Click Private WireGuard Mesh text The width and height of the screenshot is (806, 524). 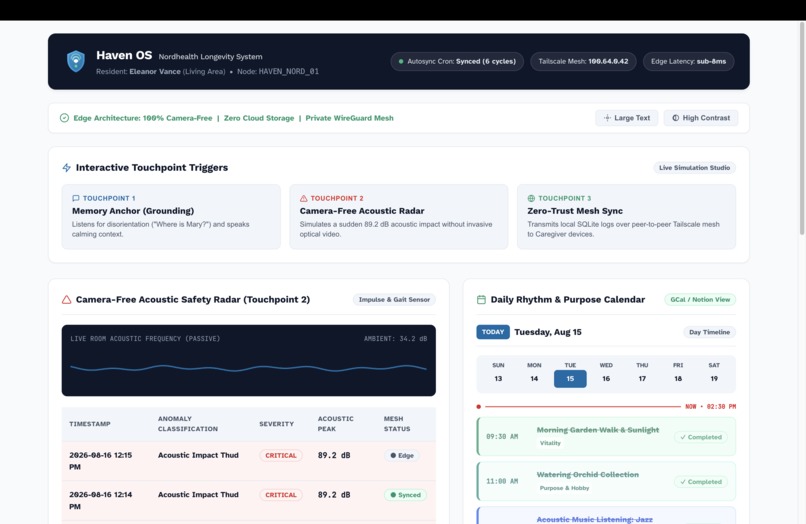click(x=350, y=118)
